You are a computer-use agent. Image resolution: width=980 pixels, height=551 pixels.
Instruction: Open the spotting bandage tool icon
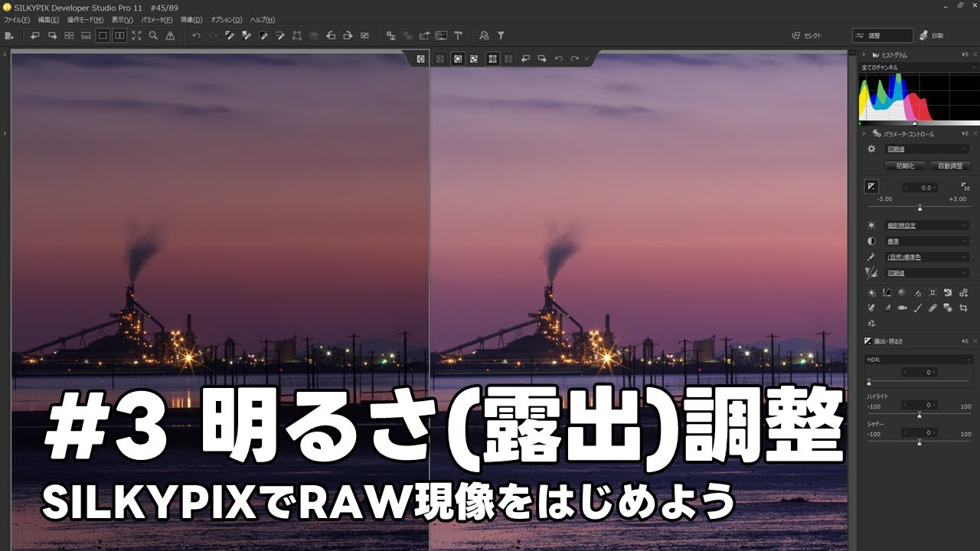point(933,308)
